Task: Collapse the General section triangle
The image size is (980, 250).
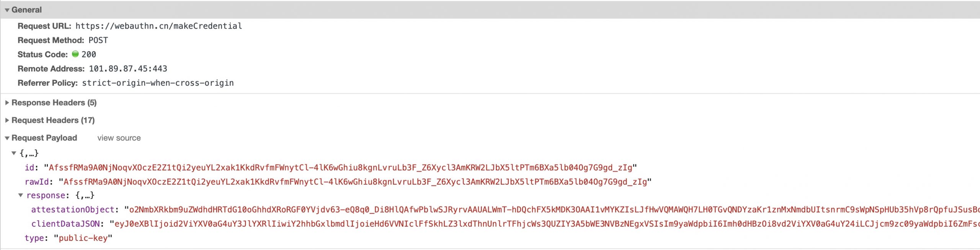Action: click(x=7, y=10)
